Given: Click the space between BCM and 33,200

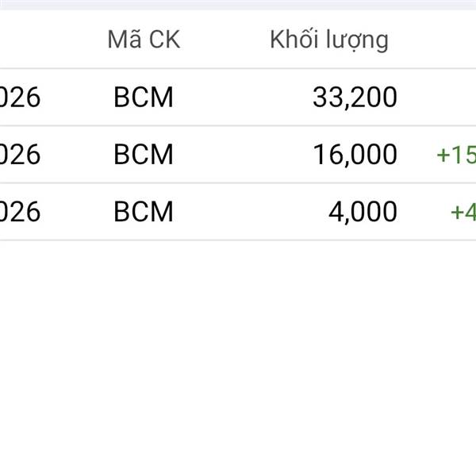Looking at the screenshot, I should (x=238, y=98).
